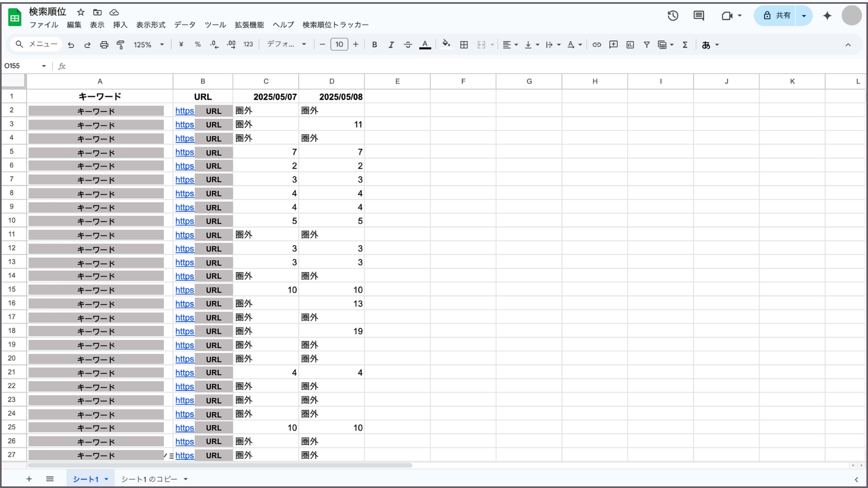Image resolution: width=868 pixels, height=488 pixels.
Task: Open the comments history panel
Action: point(699,16)
